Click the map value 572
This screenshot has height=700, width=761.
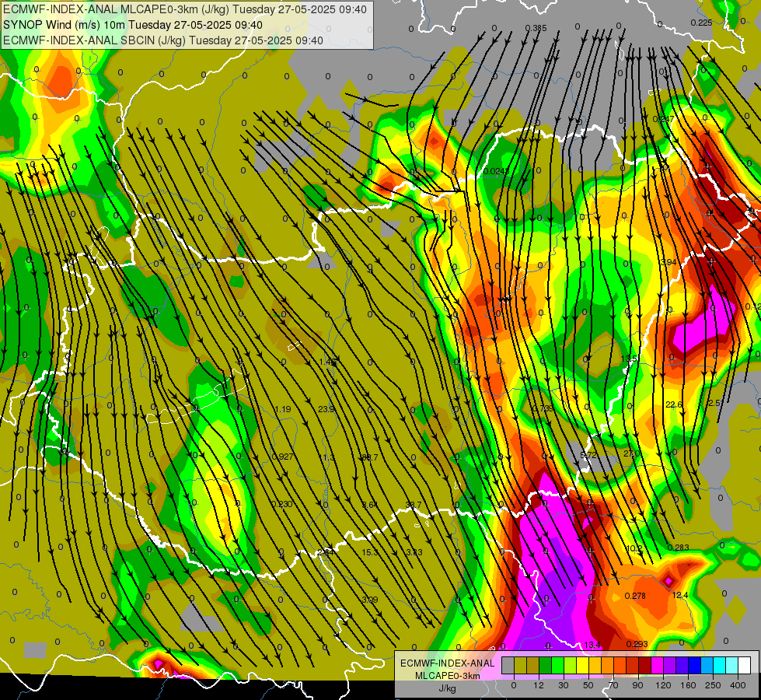click(x=588, y=455)
